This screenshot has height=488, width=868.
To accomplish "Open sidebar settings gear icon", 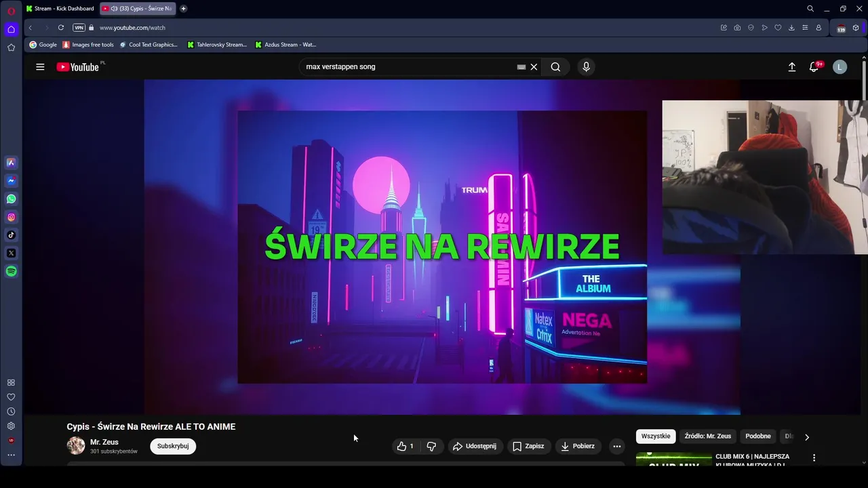I will click(x=11, y=426).
